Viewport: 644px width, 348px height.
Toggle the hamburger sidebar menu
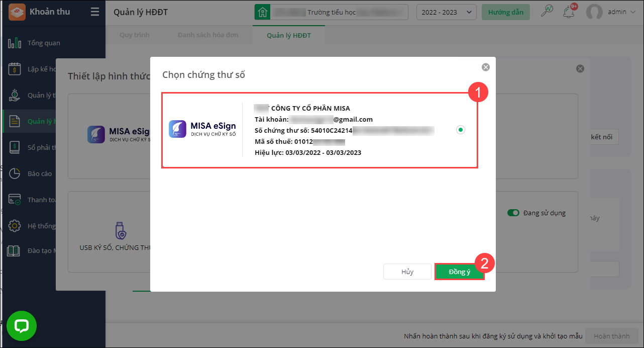[x=95, y=12]
